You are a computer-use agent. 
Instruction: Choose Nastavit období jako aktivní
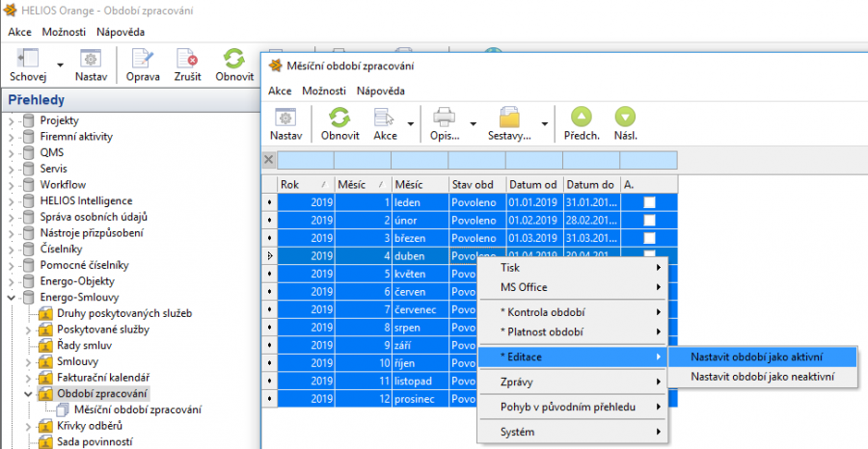[x=763, y=357]
